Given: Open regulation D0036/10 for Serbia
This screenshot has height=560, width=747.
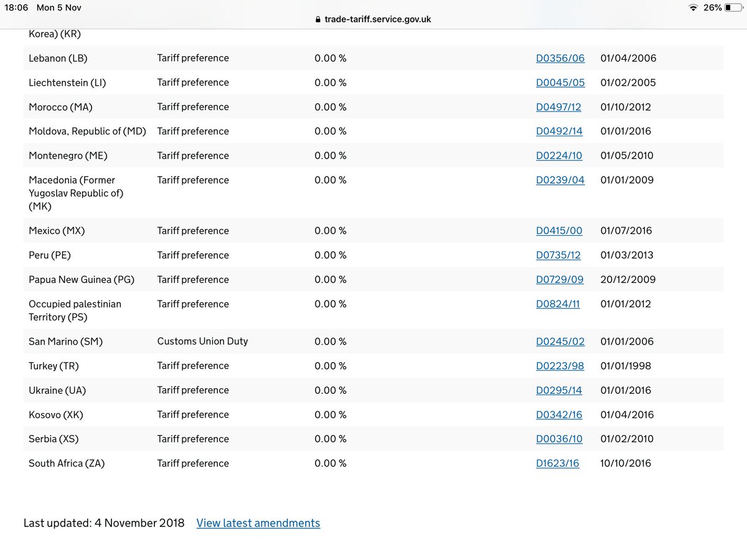Looking at the screenshot, I should point(559,439).
